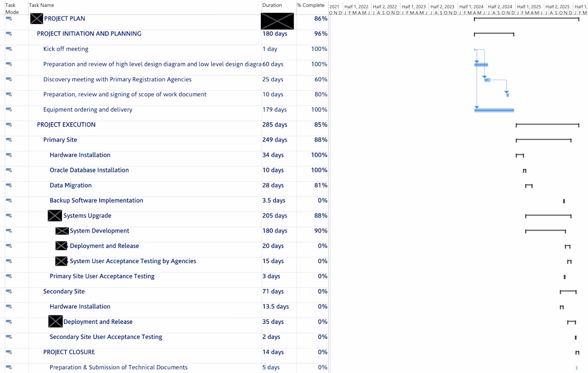The height and width of the screenshot is (373, 588).
Task: Click the Task Name column header
Action: pyautogui.click(x=41, y=5)
